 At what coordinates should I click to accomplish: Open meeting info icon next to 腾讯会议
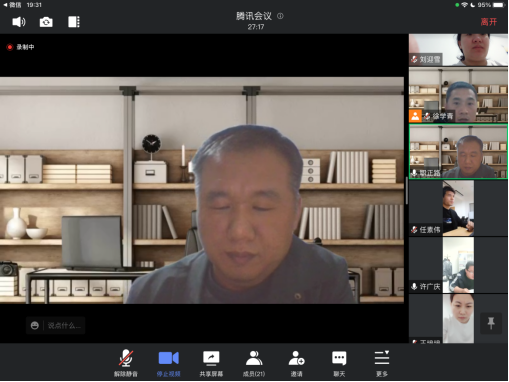(x=280, y=16)
